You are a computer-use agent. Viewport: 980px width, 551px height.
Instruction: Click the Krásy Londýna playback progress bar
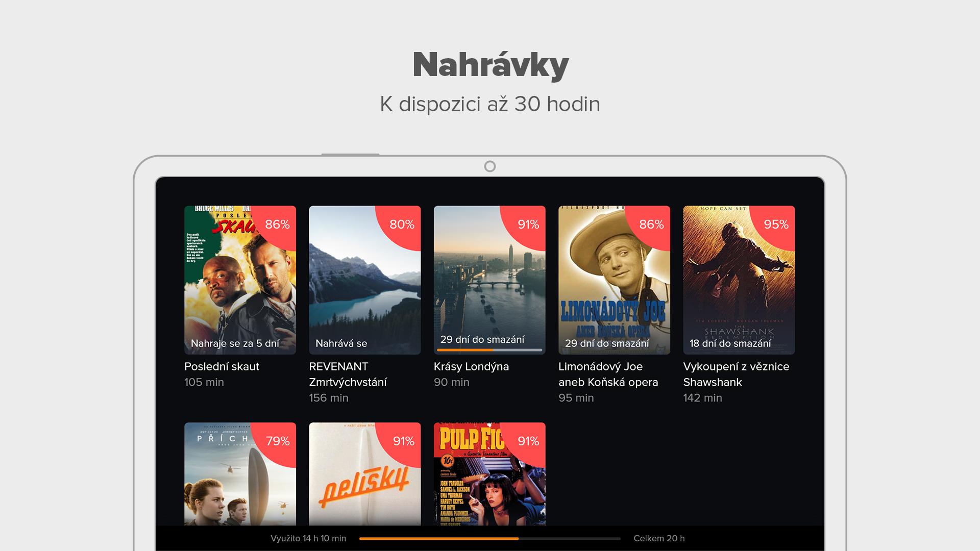(x=489, y=350)
